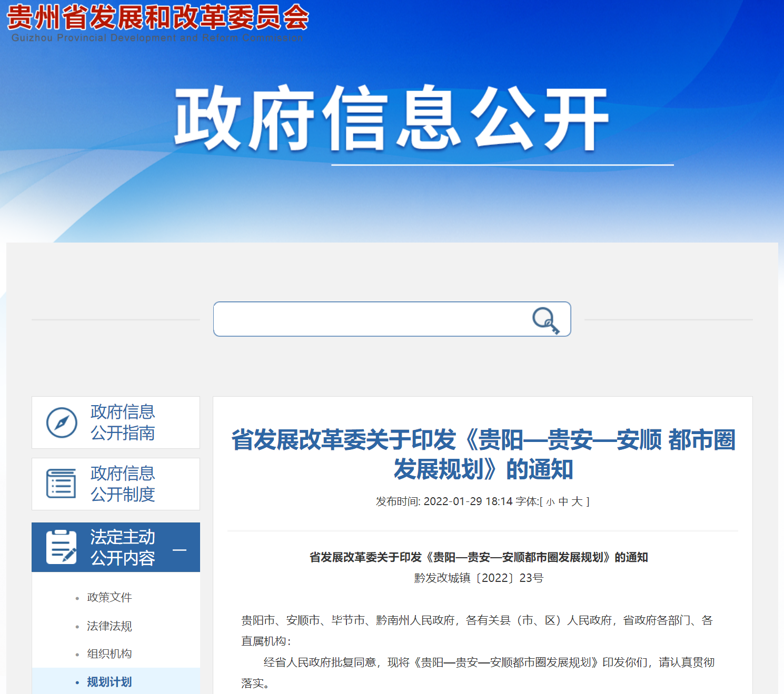Viewport: 784px width, 694px height.
Task: Focus the search input field
Action: click(369, 319)
